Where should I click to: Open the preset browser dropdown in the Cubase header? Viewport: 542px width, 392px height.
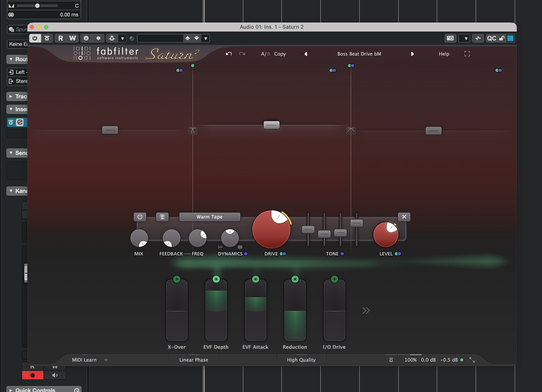206,38
